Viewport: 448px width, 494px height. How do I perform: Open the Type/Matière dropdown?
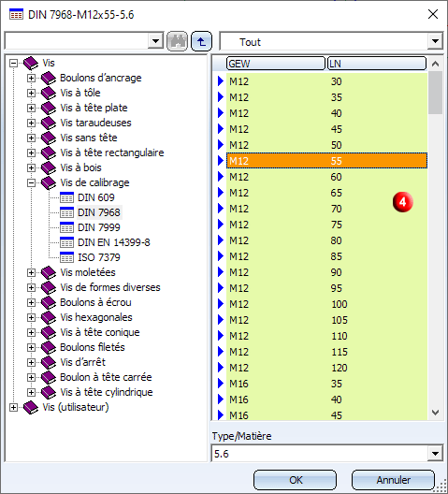click(435, 454)
